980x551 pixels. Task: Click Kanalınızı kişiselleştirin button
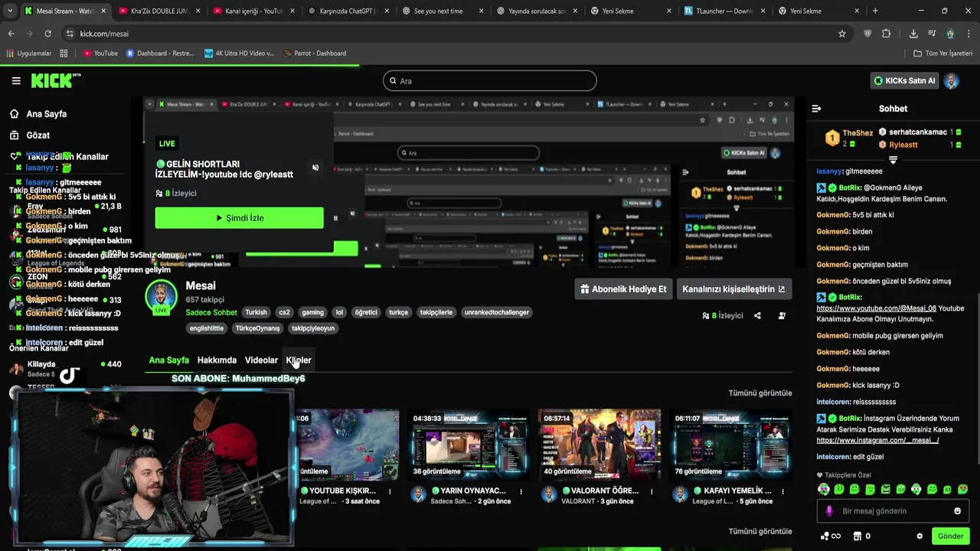tap(733, 289)
